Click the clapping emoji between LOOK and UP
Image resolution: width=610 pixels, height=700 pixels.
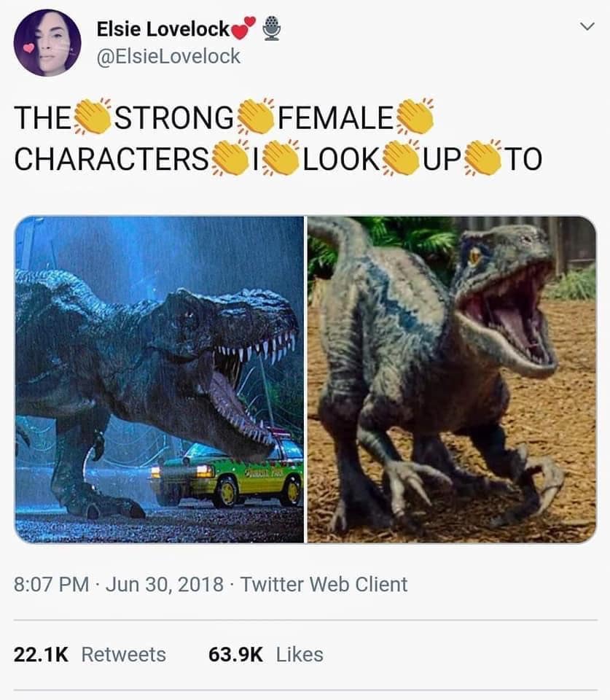[x=400, y=158]
